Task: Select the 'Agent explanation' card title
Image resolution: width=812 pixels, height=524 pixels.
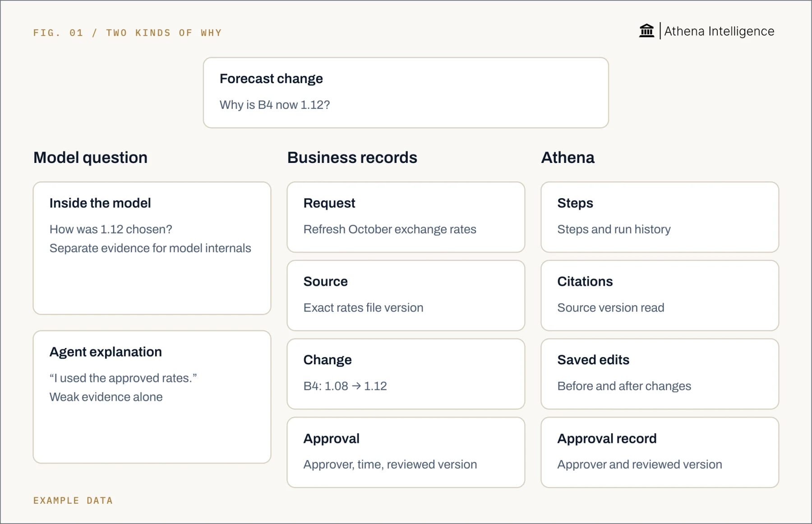Action: [x=106, y=352]
